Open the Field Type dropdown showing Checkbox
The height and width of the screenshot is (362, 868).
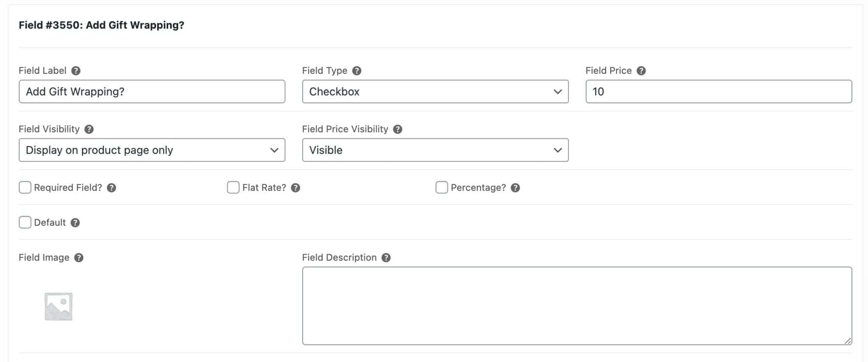click(x=435, y=92)
